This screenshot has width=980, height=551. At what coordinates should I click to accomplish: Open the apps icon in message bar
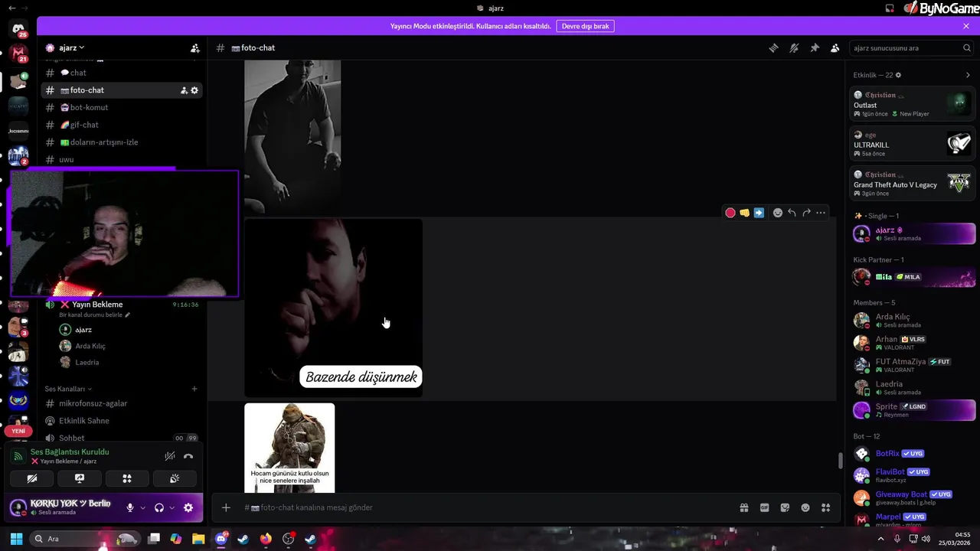point(826,507)
